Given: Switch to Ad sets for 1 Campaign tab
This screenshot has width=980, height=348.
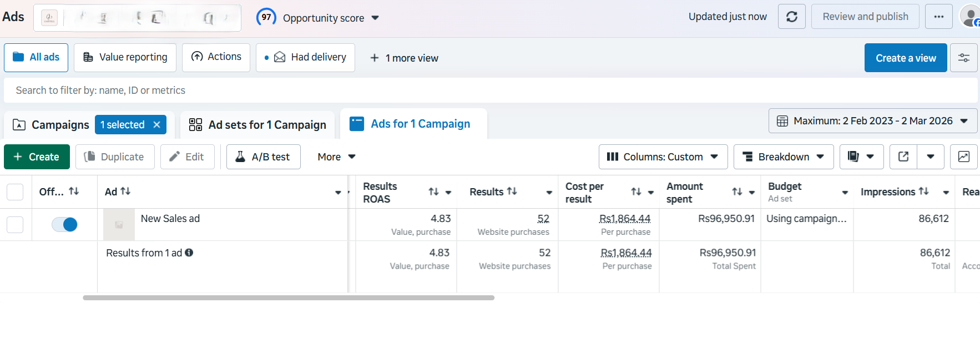Looking at the screenshot, I should pos(257,125).
